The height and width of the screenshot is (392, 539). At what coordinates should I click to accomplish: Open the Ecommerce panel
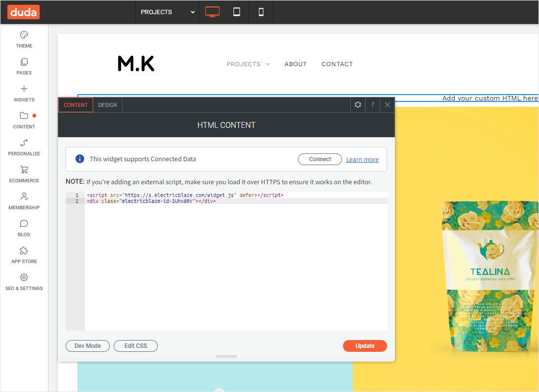tap(24, 174)
